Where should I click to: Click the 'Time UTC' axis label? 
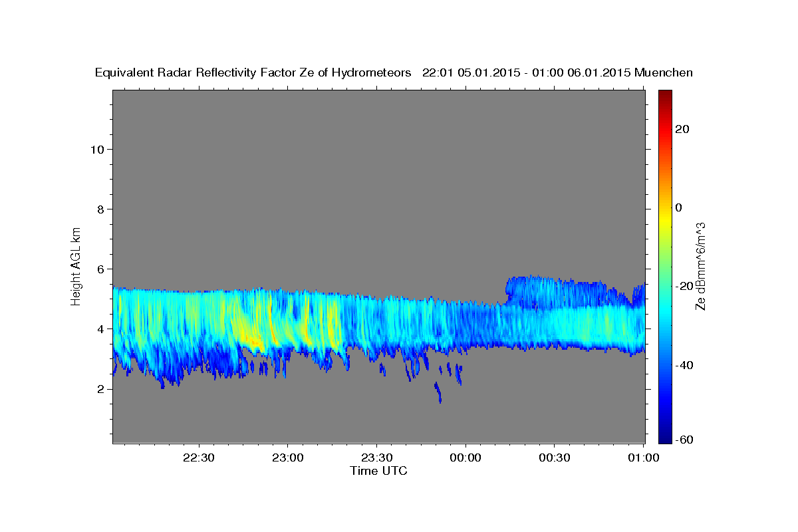378,471
